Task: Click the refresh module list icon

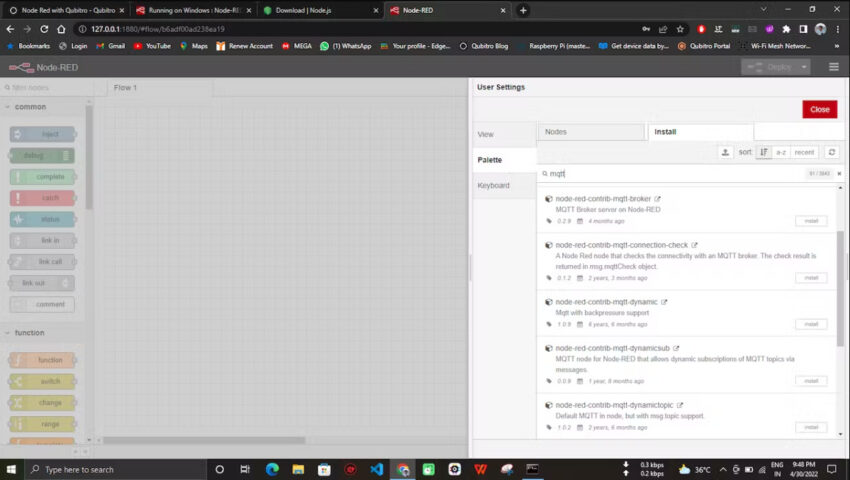Action: click(831, 152)
